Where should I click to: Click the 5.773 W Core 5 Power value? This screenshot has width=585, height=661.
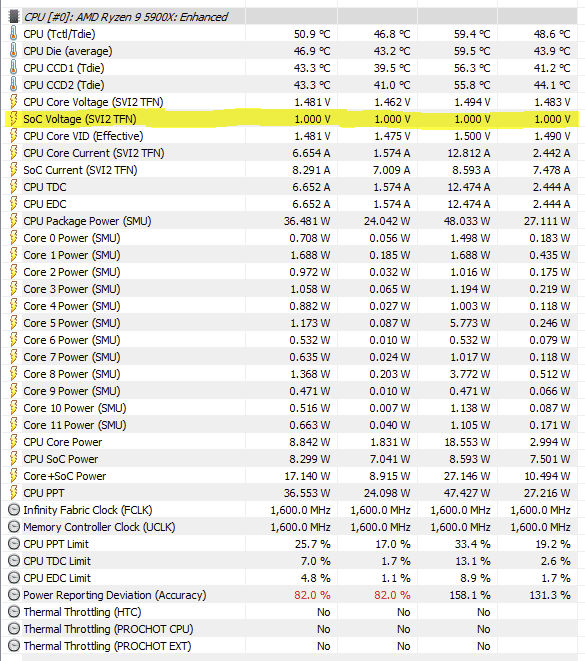pyautogui.click(x=470, y=323)
